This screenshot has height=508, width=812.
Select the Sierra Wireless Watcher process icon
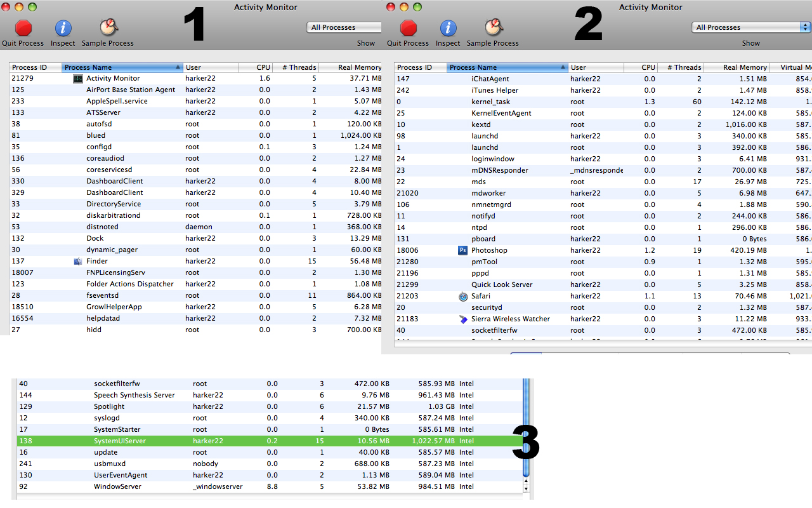462,319
